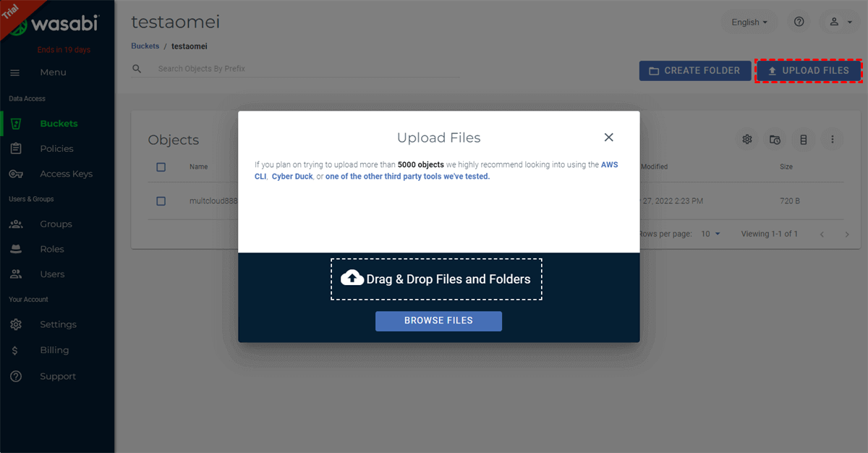Viewport: 868px width, 453px height.
Task: Click the Drag & Drop Files and Folders area
Action: point(437,279)
